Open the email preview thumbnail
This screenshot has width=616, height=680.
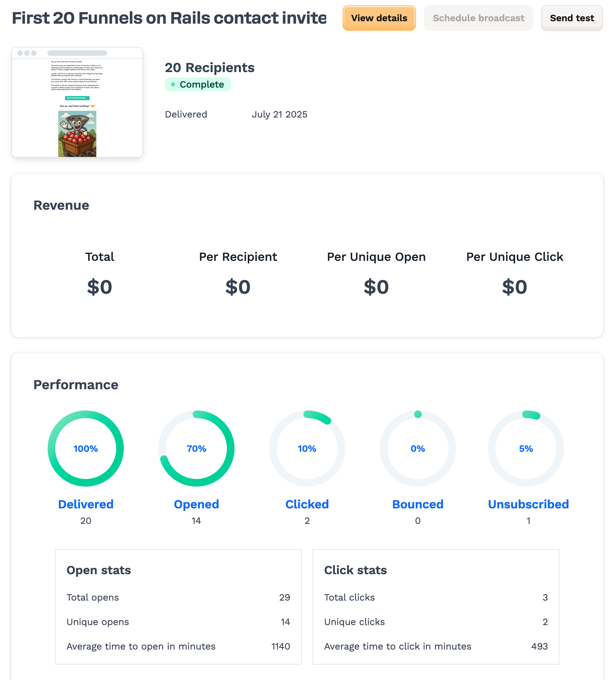pos(77,102)
